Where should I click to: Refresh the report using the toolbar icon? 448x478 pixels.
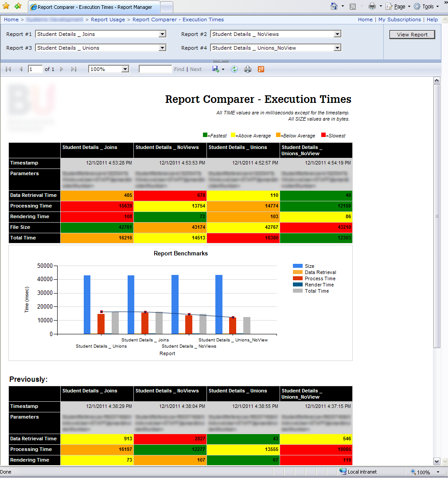tap(234, 69)
